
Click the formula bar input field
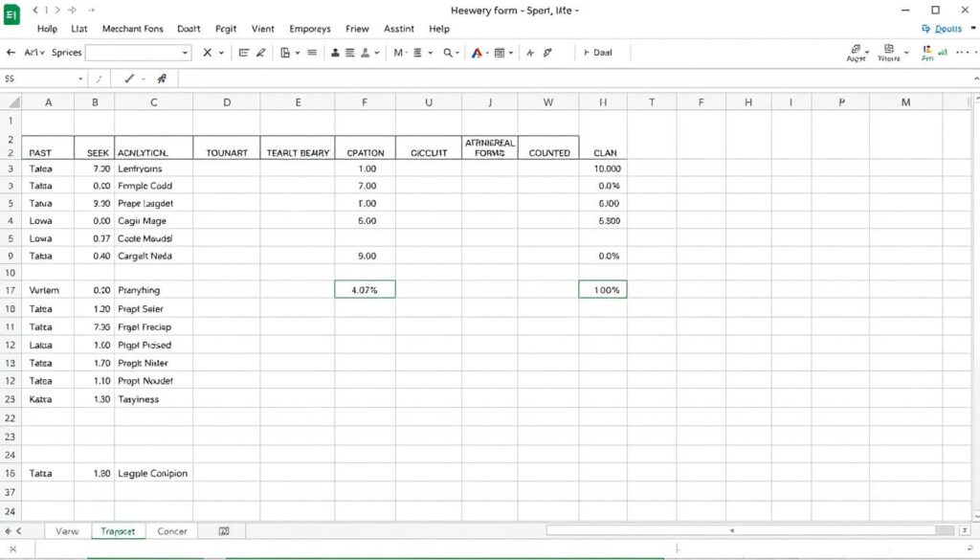pos(575,78)
